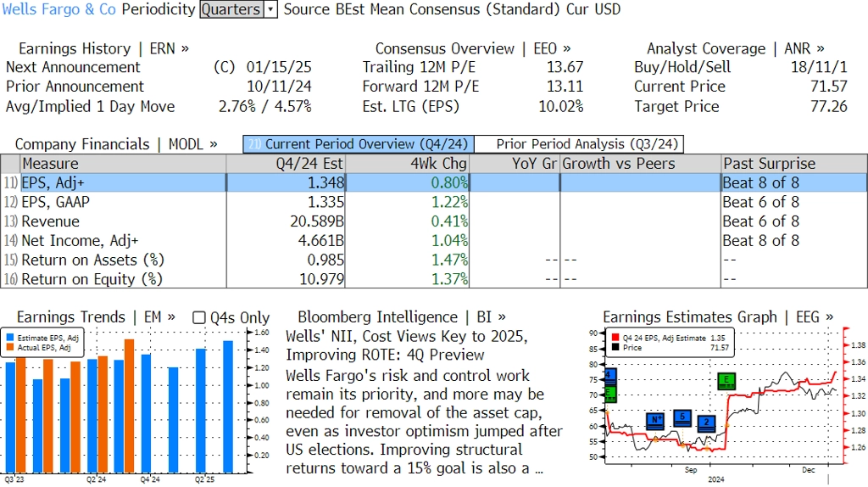868x487 pixels.
Task: Select row 14) Net Income, Adj+
Action: tap(434, 241)
